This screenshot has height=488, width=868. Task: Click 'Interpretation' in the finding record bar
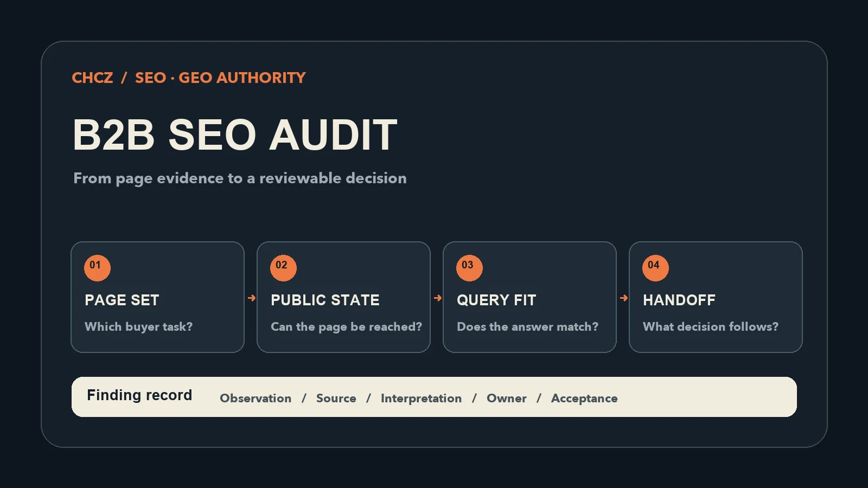(x=421, y=399)
